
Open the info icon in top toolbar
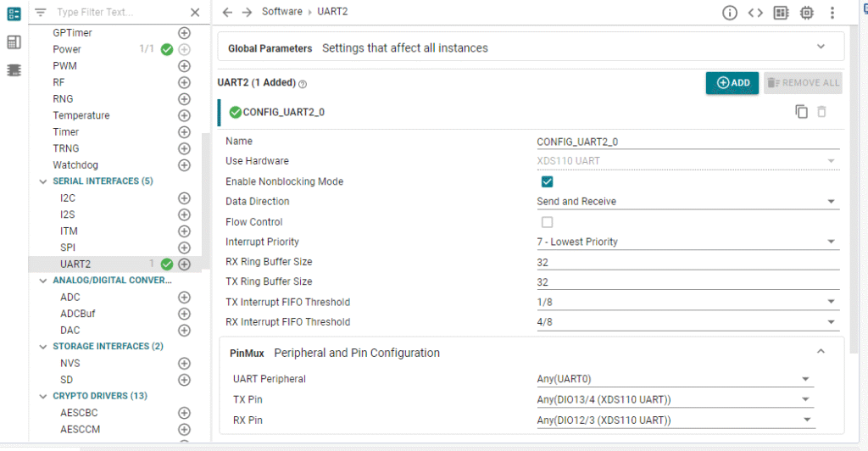click(729, 13)
